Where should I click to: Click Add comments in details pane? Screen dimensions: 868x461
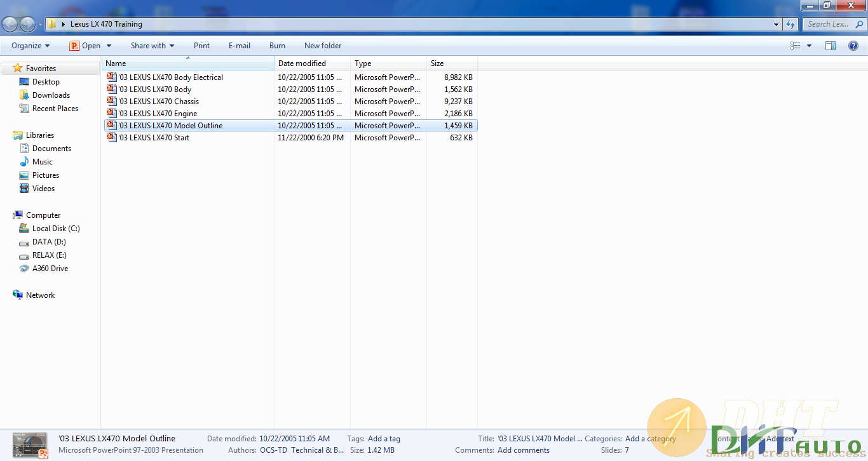click(x=524, y=450)
